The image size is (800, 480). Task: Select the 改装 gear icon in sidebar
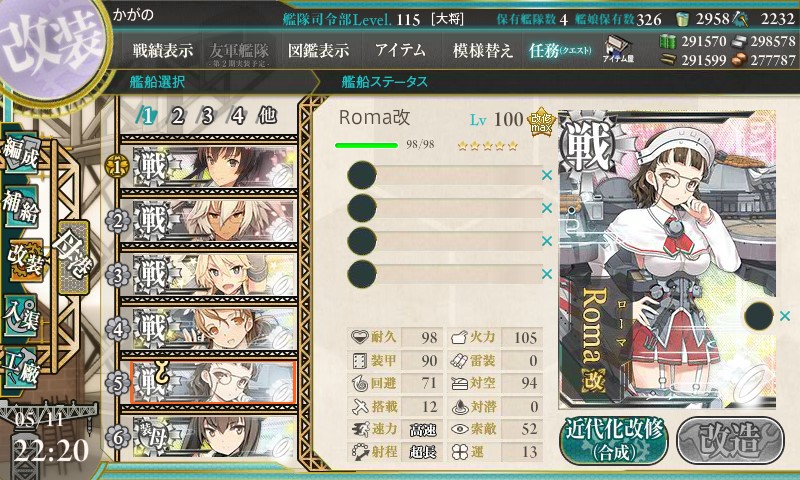tap(23, 260)
